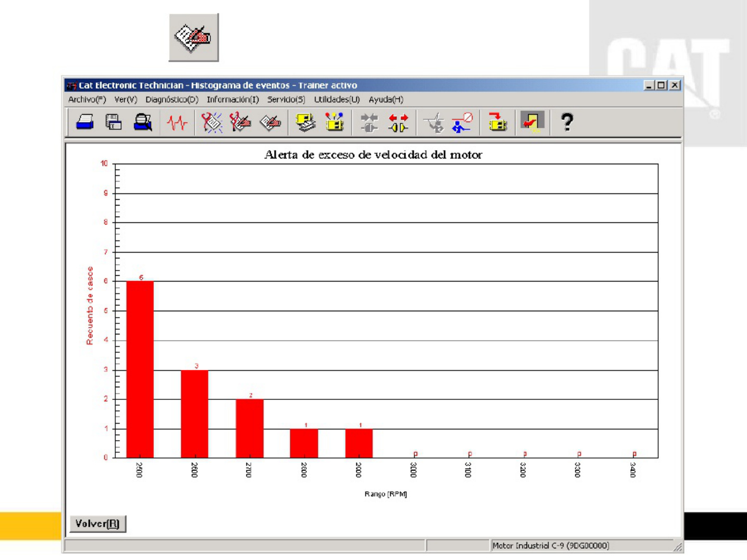The height and width of the screenshot is (560, 747).
Task: Click the Cat ET app icon in the title bar
Action: coord(71,86)
